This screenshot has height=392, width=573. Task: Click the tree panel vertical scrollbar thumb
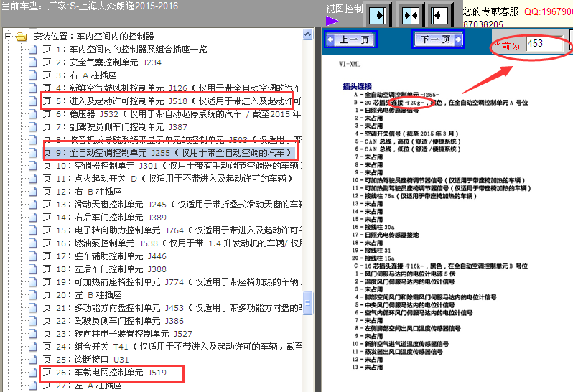[x=308, y=303]
